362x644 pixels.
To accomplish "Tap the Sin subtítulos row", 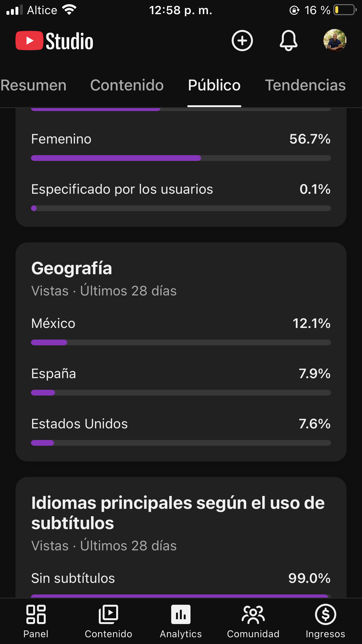I will pos(181,583).
